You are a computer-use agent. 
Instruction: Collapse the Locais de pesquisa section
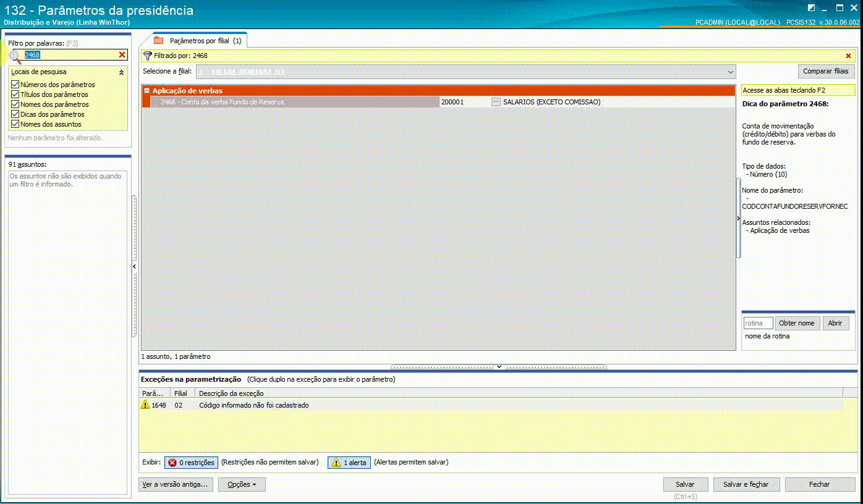click(x=121, y=72)
